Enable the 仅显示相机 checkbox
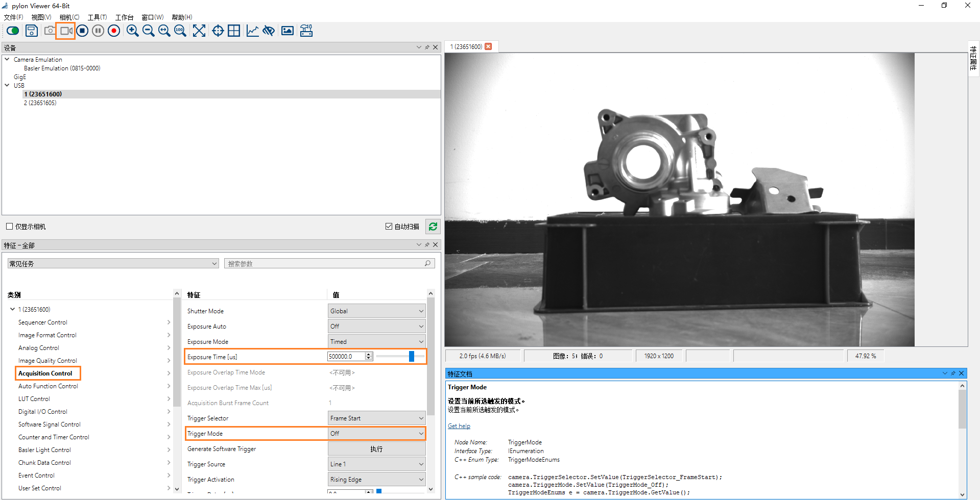The height and width of the screenshot is (500, 980). [x=10, y=227]
